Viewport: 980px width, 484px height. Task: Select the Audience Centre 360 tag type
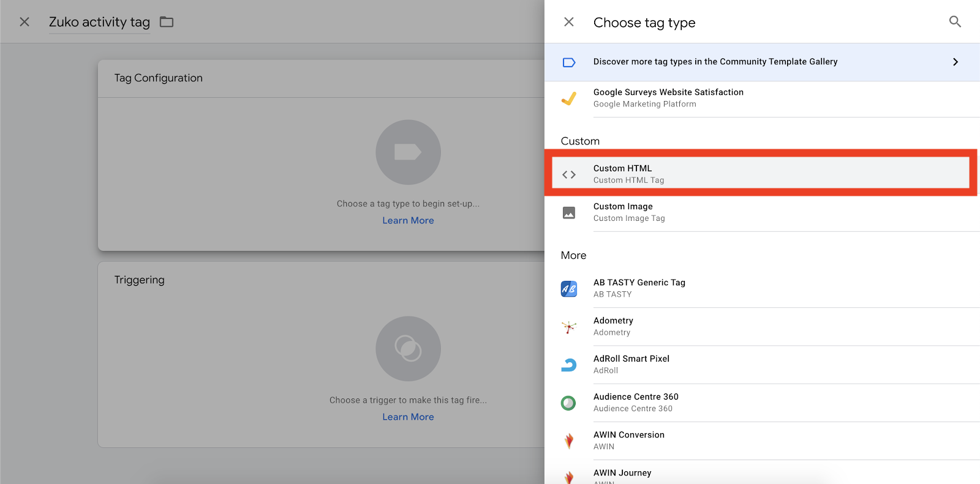(x=762, y=403)
